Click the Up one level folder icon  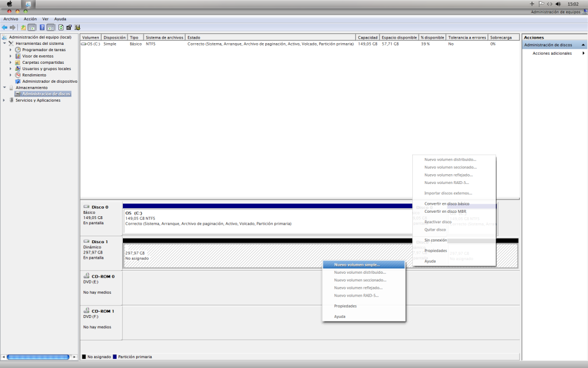pyautogui.click(x=24, y=27)
